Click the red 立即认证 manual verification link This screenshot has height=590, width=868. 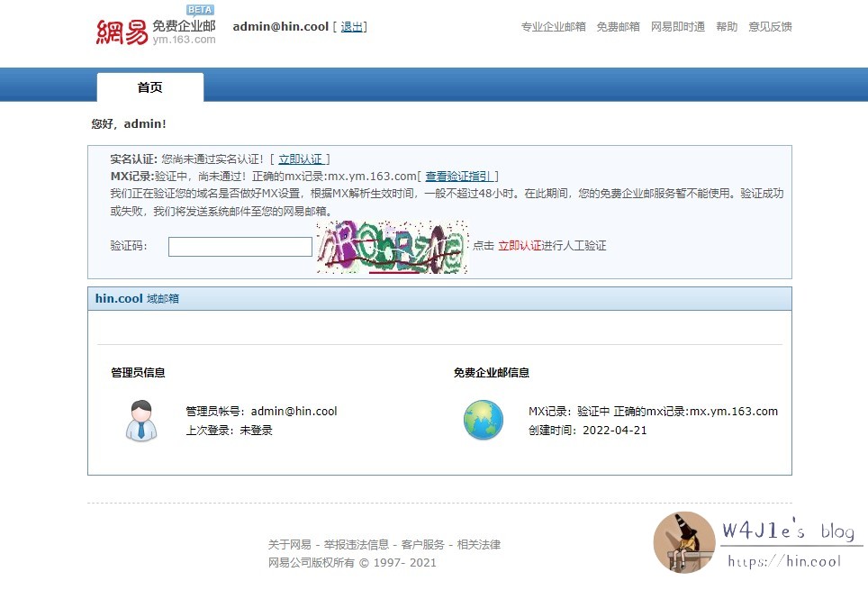click(x=520, y=245)
